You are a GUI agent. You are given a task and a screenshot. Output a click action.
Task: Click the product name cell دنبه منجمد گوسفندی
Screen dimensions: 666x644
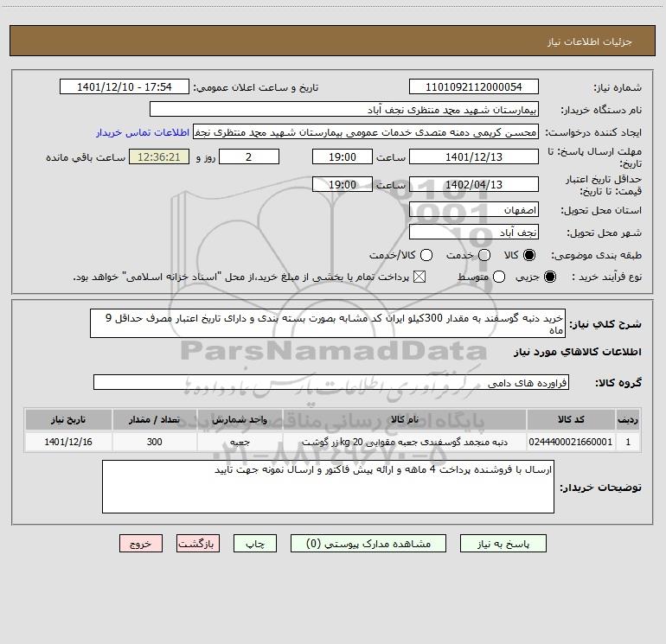[x=405, y=442]
